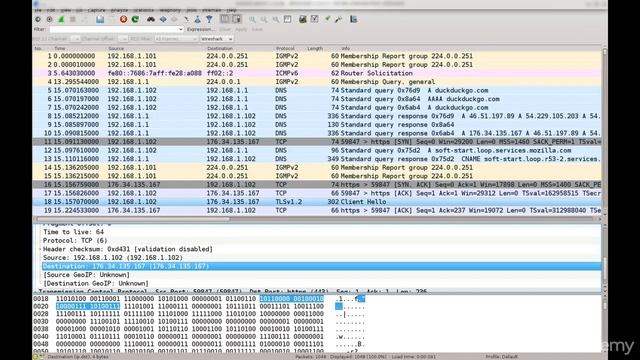Image resolution: width=640 pixels, height=360 pixels.
Task: Reload the capture file with the green arrow icon
Action: 135,19
